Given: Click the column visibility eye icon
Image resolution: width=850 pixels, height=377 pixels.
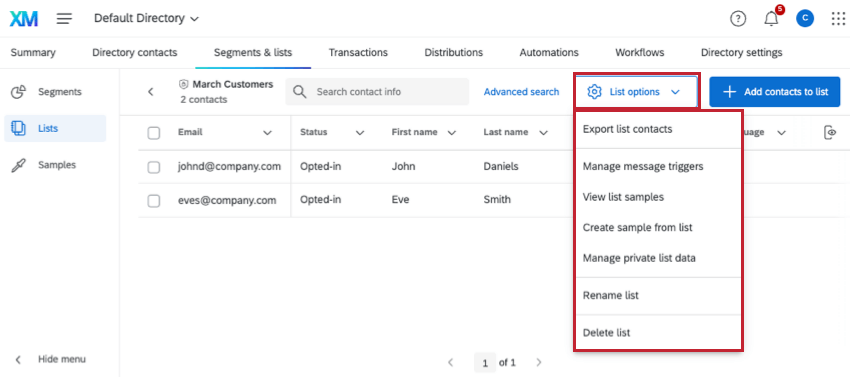Looking at the screenshot, I should (829, 132).
